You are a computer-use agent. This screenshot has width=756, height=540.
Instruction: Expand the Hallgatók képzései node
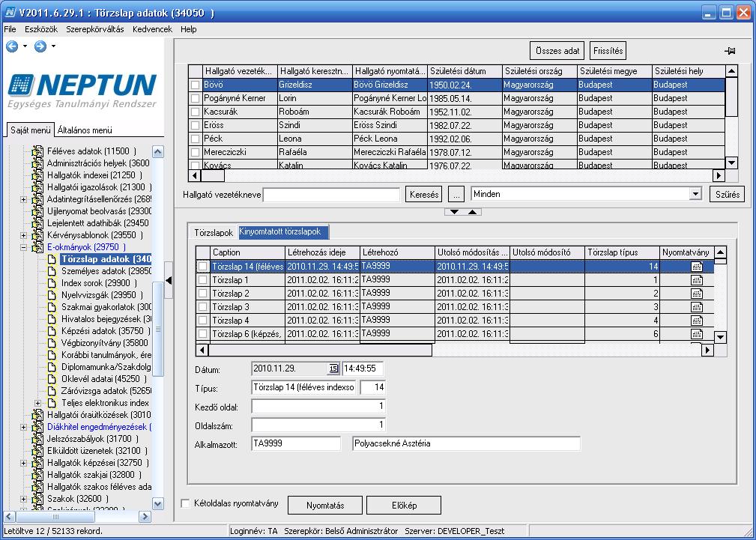point(23,463)
